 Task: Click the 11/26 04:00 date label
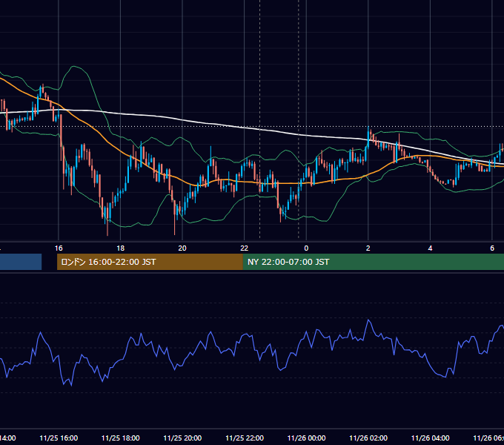(431, 438)
